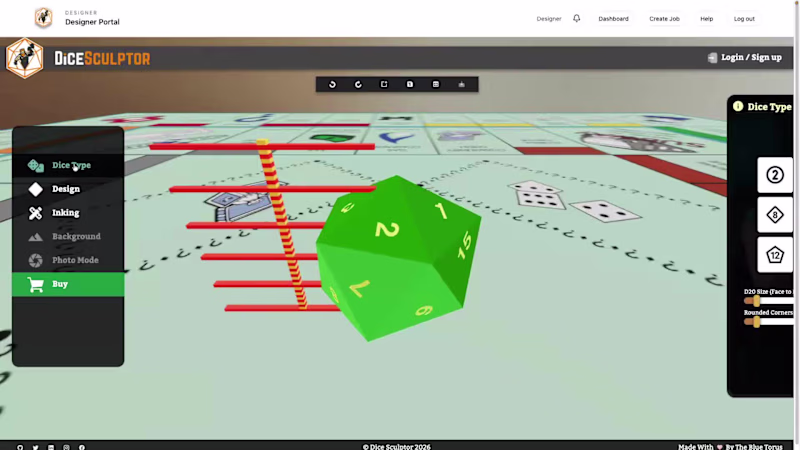Image resolution: width=800 pixels, height=450 pixels.
Task: Select the D8 dice type
Action: 774,215
